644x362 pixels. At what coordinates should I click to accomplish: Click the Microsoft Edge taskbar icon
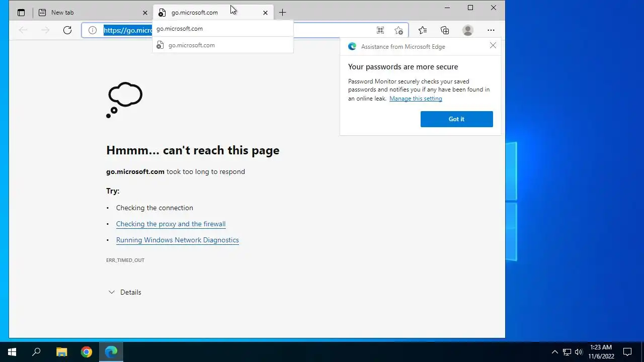click(111, 352)
